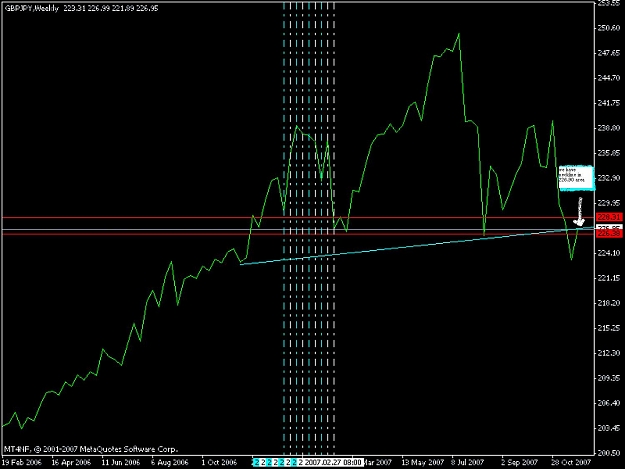The width and height of the screenshot is (625, 469).
Task: Click the 6 Aug 2006 date label
Action: tap(169, 462)
